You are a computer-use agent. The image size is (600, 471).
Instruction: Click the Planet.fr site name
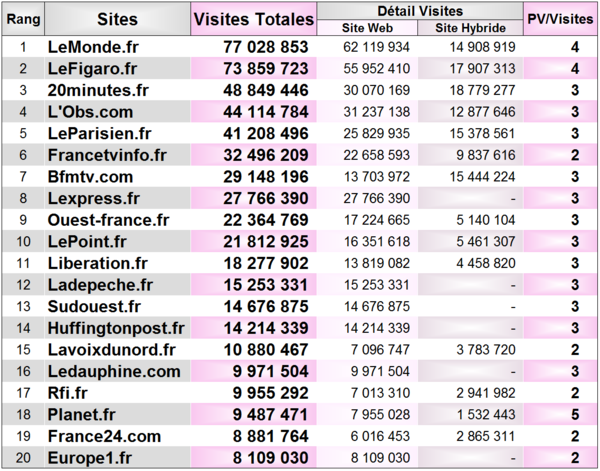tap(82, 415)
